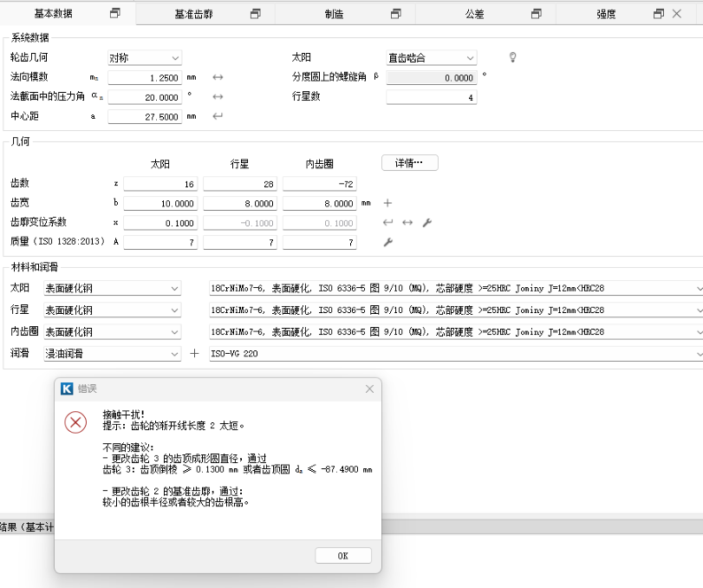Click 行星 齿数 field 28
This screenshot has width=703, height=588.
(240, 184)
